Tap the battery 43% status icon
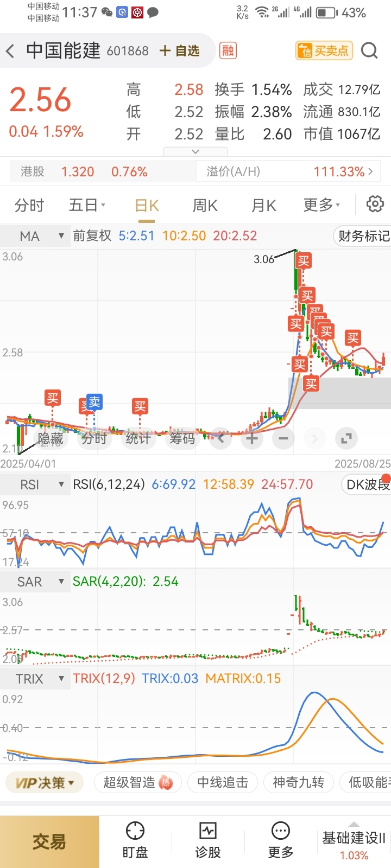391x868 pixels. [341, 12]
